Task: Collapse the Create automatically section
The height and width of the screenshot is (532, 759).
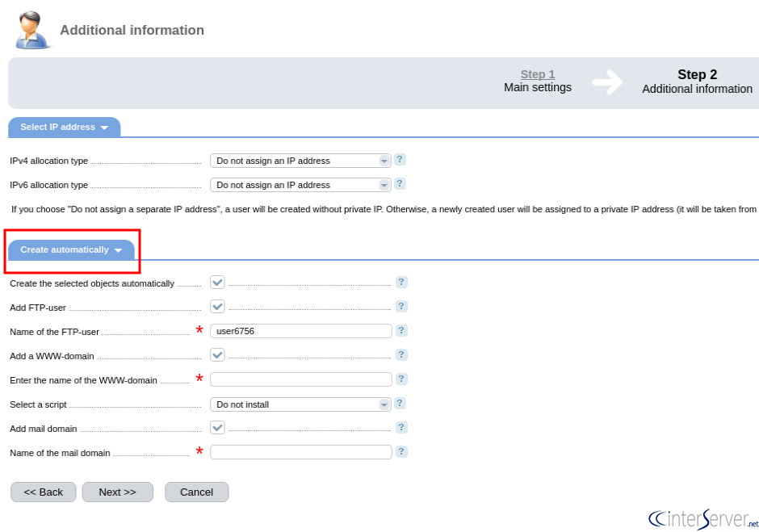Action: pos(71,249)
